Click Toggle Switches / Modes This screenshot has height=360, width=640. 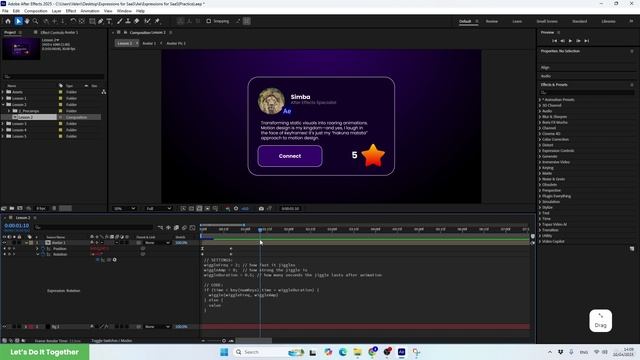(111, 340)
